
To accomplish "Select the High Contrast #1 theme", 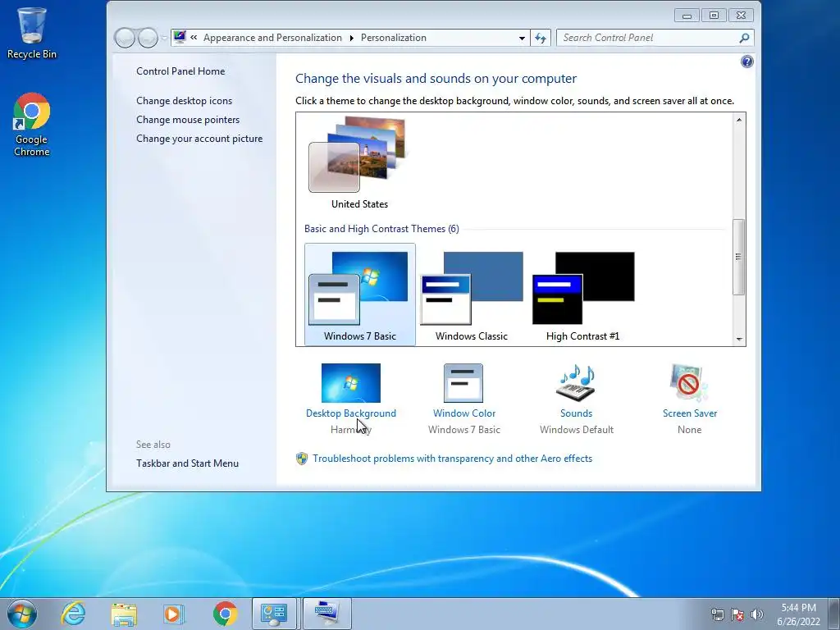I will point(583,294).
